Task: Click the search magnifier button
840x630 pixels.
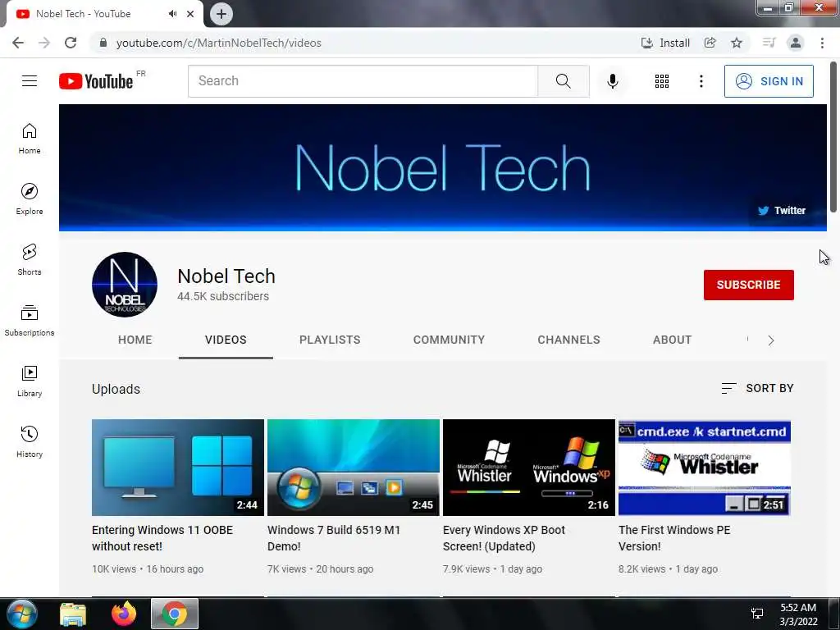Action: coord(563,81)
